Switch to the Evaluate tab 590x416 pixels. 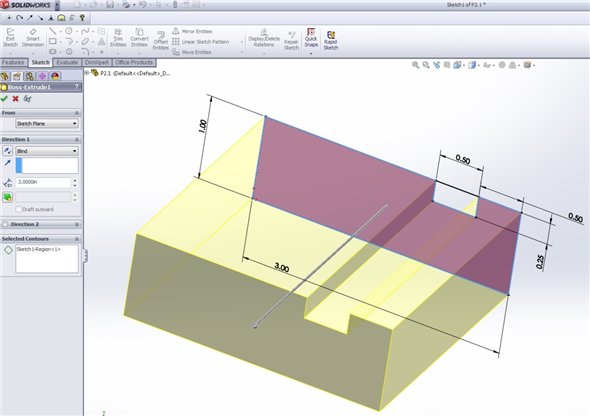coord(67,62)
